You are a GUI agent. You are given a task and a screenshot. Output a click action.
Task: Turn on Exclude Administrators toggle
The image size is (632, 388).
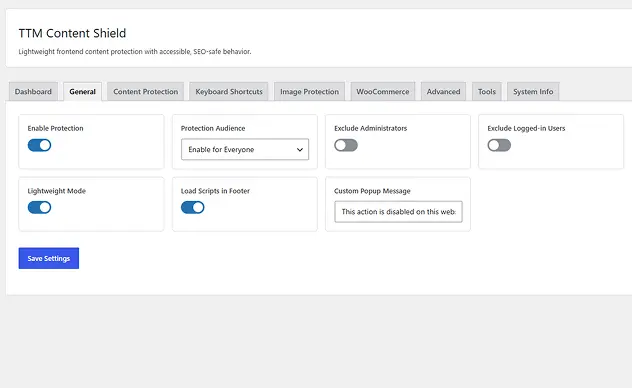(346, 145)
